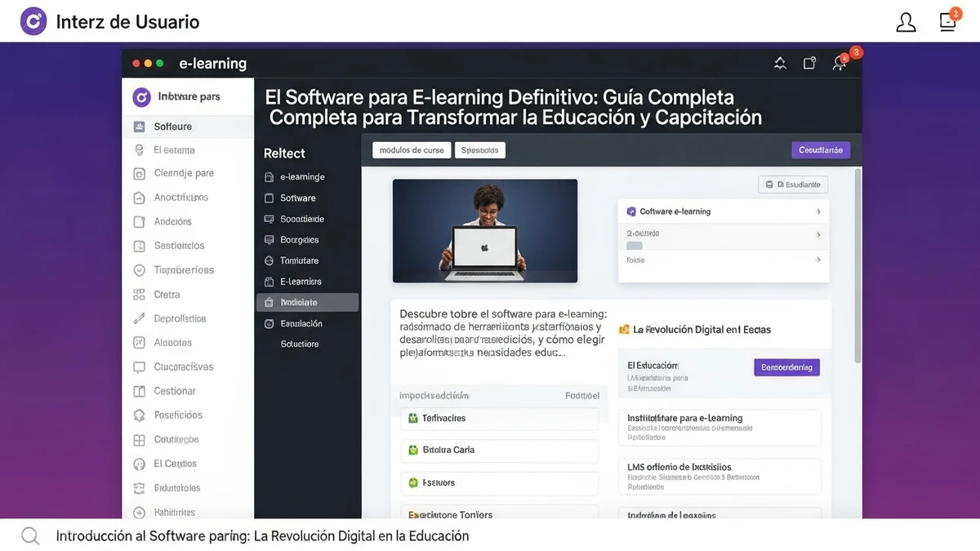980x551 pixels.
Task: Open the Institofnare para e-Learning card
Action: (x=719, y=428)
